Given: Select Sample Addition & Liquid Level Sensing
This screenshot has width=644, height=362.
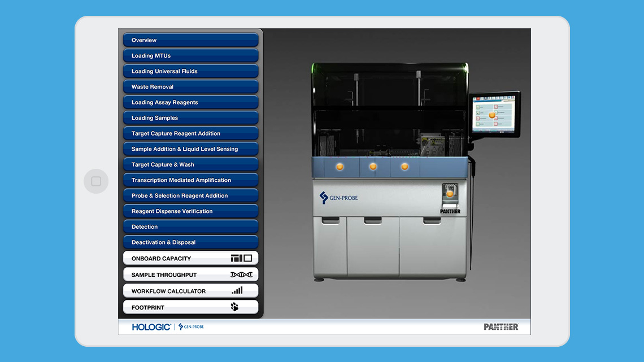Looking at the screenshot, I should tap(190, 149).
